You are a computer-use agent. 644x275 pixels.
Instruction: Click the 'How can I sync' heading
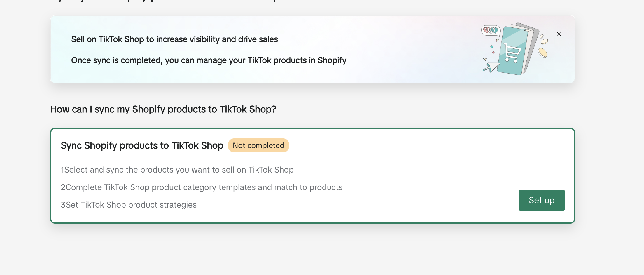click(x=163, y=109)
